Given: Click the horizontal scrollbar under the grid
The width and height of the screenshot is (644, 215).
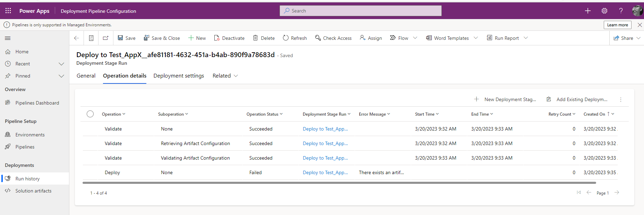Looking at the screenshot, I should [339, 182].
